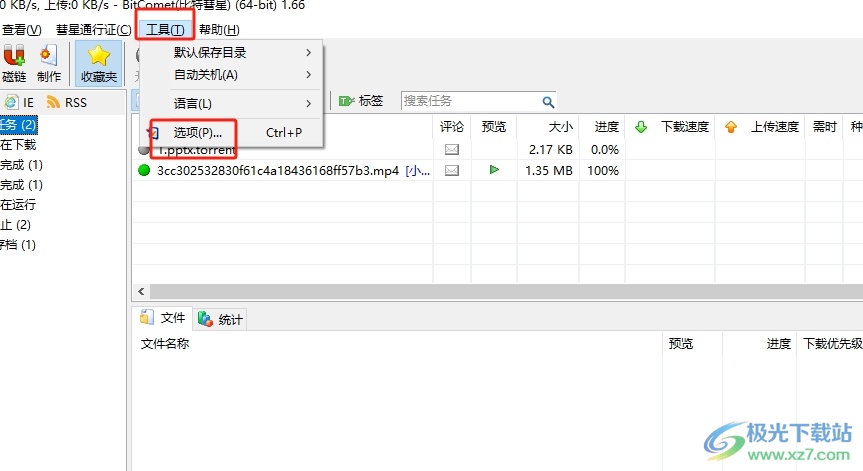Click the 0.0% progress cell
The image size is (863, 471).
tap(605, 150)
